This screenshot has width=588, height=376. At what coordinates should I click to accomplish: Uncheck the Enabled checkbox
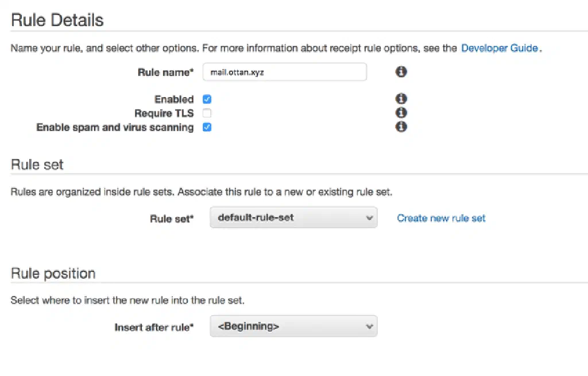[207, 99]
